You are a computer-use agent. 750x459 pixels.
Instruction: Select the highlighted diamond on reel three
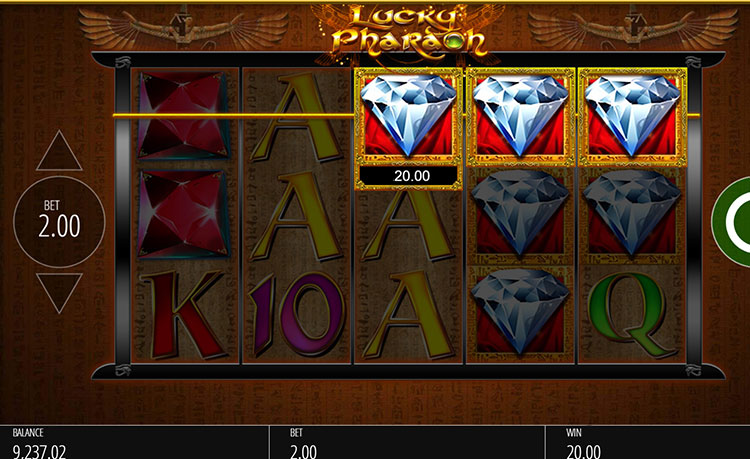coord(408,117)
